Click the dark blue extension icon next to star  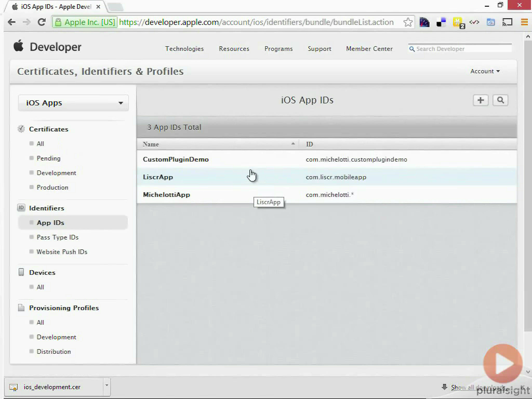coord(424,22)
